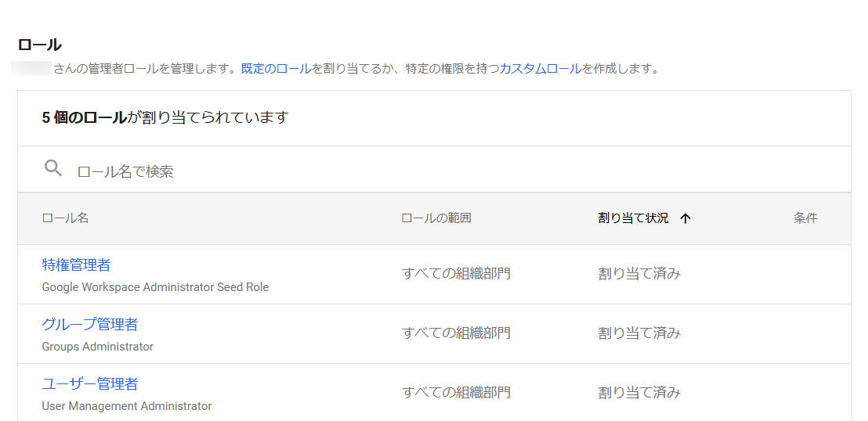The height and width of the screenshot is (421, 868).
Task: Click the 5 個のロール summary text
Action: click(85, 118)
